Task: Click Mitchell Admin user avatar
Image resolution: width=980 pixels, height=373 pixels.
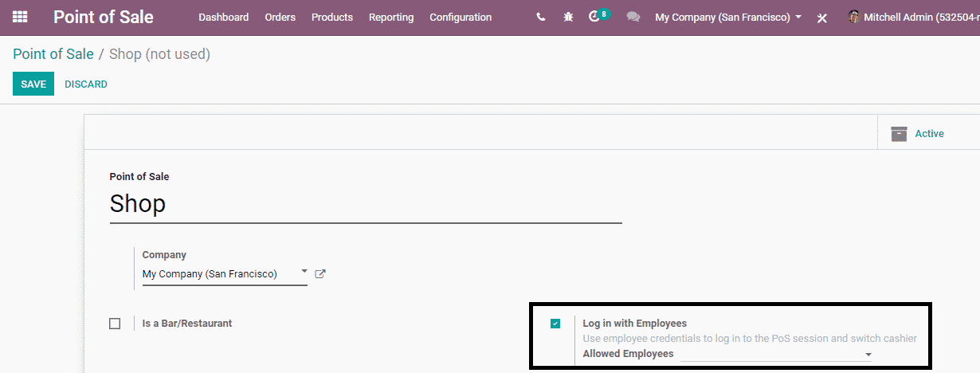Action: coord(854,17)
